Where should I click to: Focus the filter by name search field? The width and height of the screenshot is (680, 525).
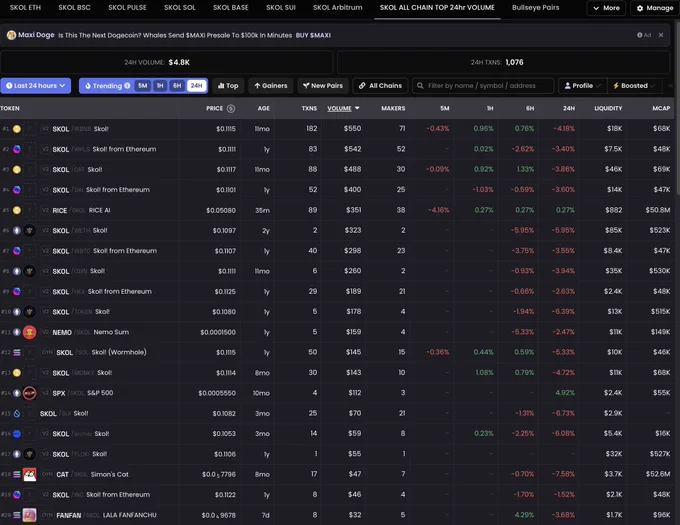tap(483, 86)
